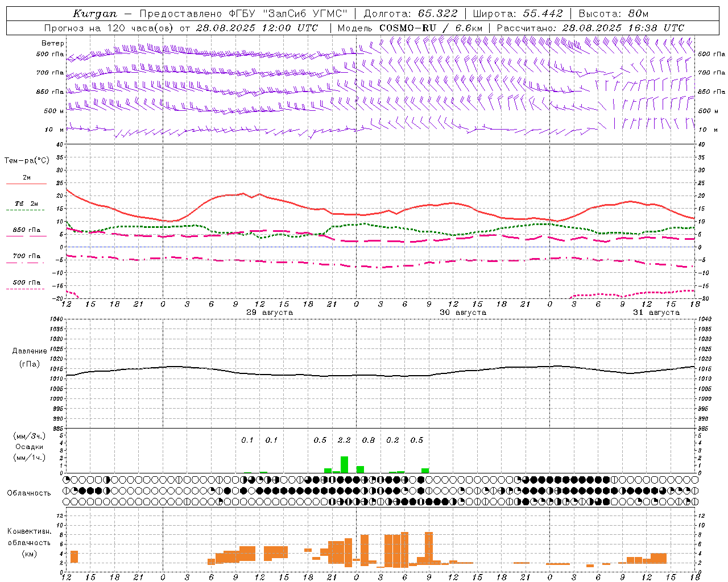This screenshot has height=582, width=728.
Task: Click the 'Td 2м' dew point legend entry
Action: (x=26, y=203)
